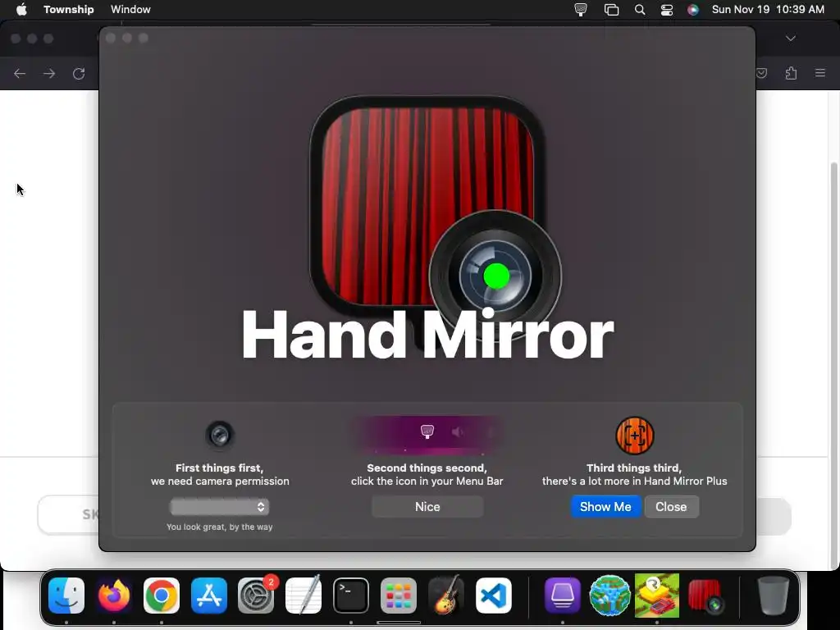The height and width of the screenshot is (630, 840).
Task: Open Finder from the Dock
Action: tap(66, 596)
